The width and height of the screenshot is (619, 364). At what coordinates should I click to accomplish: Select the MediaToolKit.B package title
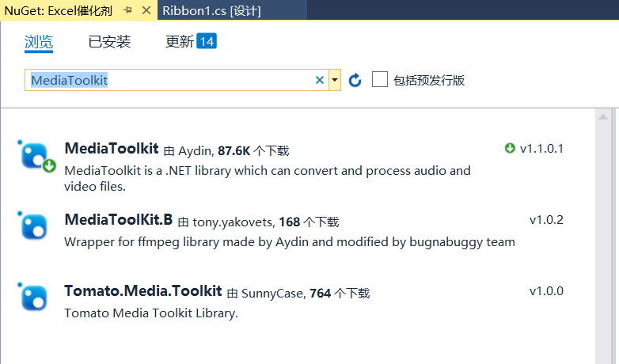(119, 220)
